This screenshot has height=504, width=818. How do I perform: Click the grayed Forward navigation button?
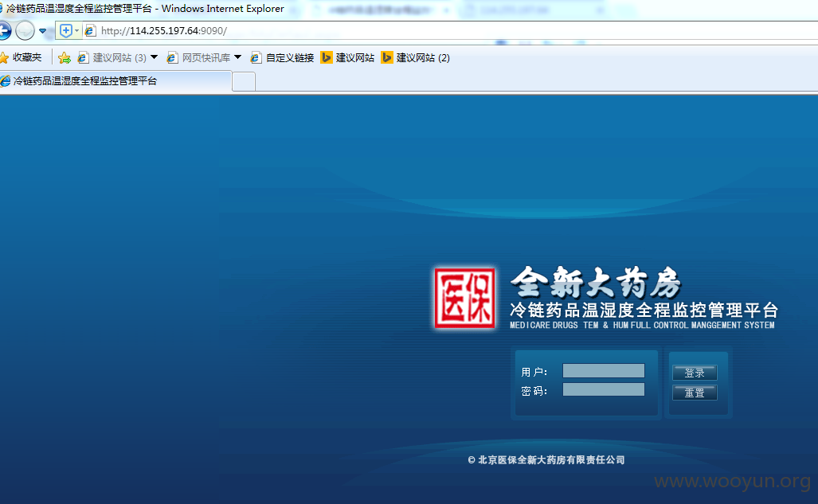pyautogui.click(x=25, y=31)
